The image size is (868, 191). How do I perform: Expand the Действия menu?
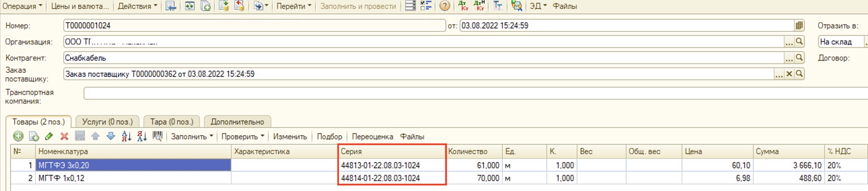[x=138, y=6]
